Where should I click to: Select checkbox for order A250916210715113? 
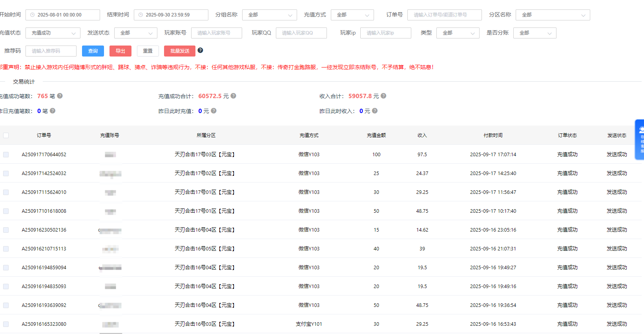click(x=6, y=249)
